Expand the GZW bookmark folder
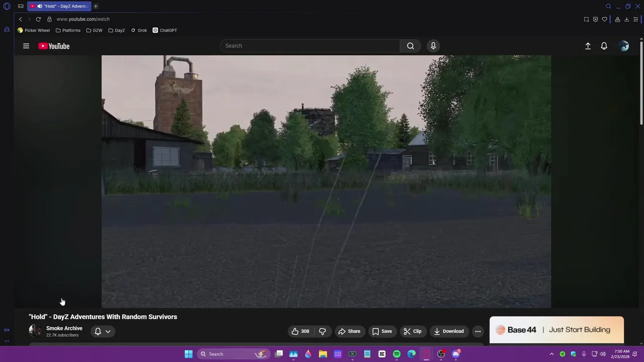 94,30
